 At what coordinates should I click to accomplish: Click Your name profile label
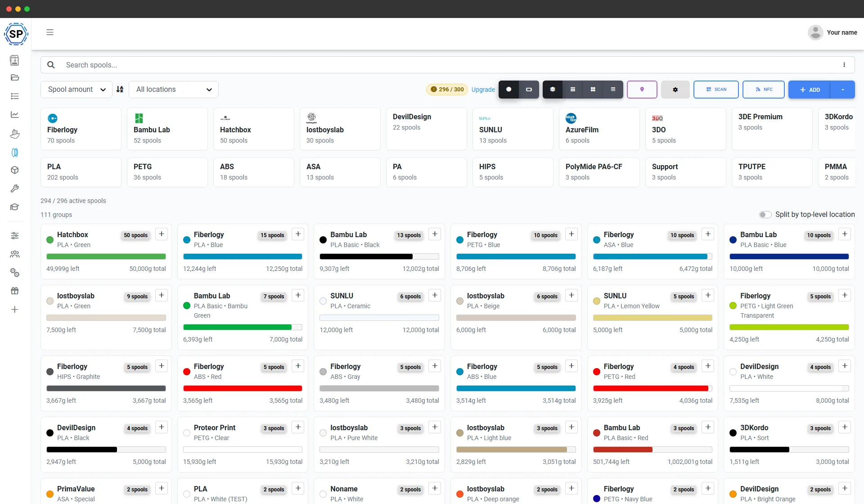tap(842, 32)
